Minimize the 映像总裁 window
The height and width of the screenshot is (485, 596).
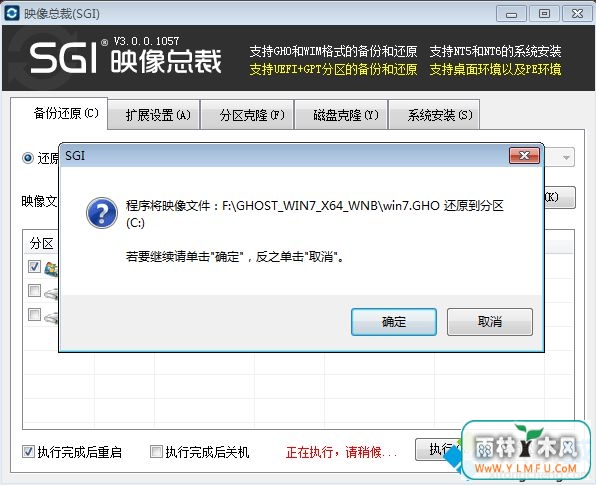511,14
